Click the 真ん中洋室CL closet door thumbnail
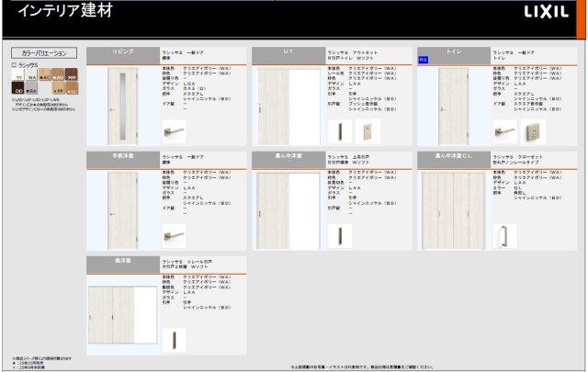 click(453, 210)
